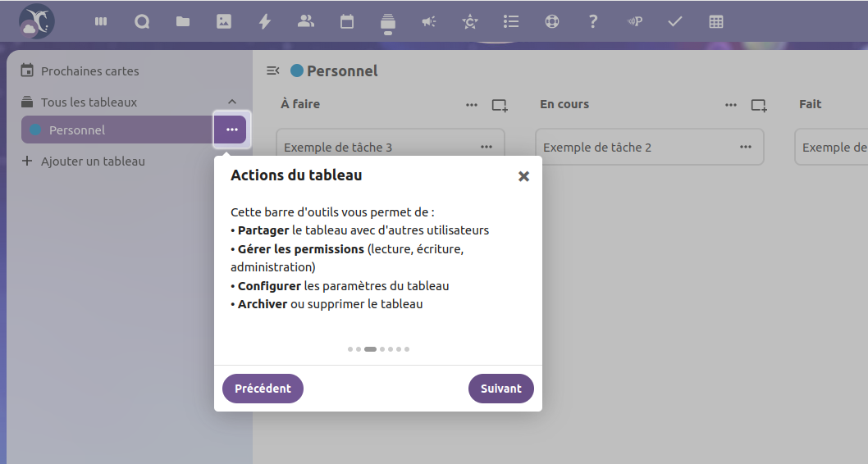
Task: Select Prochaines cartes in the sidebar
Action: [x=90, y=71]
